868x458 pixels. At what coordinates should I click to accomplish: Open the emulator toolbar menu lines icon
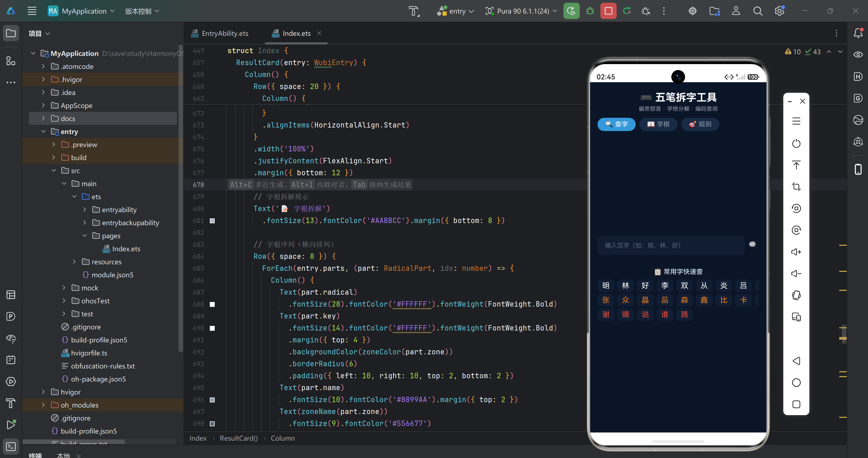point(796,121)
